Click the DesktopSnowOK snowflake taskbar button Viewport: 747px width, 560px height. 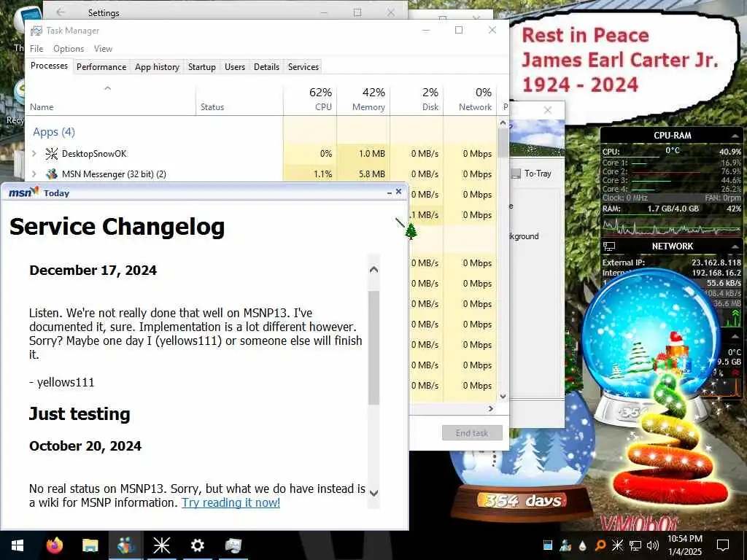(x=161, y=545)
